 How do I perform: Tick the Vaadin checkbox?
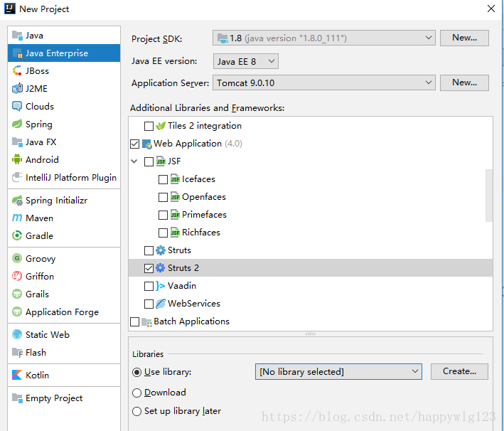(149, 286)
